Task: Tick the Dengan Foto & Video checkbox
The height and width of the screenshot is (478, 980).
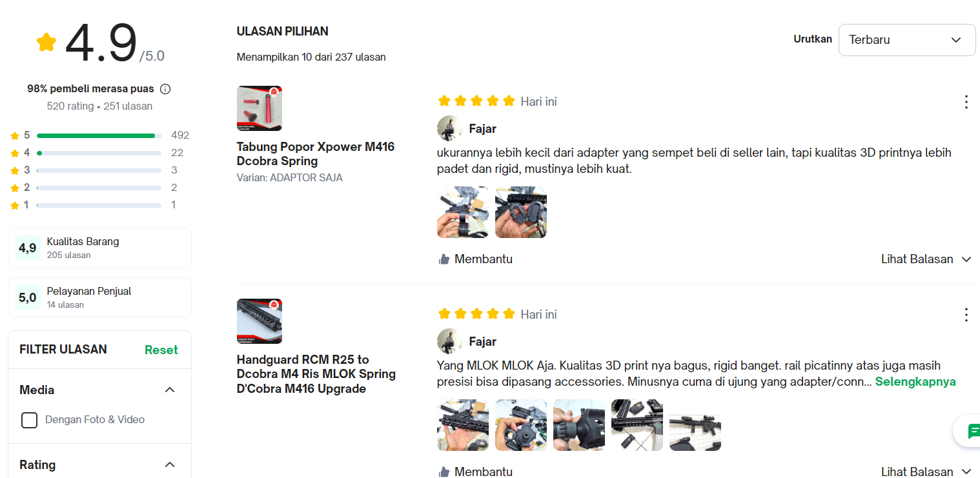Action: (29, 420)
